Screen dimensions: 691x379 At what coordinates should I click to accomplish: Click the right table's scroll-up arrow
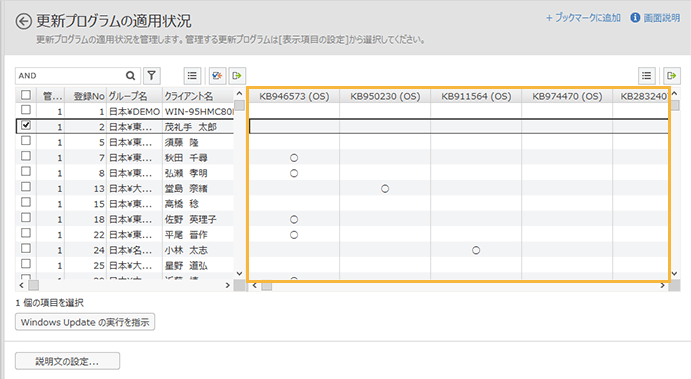tap(675, 93)
